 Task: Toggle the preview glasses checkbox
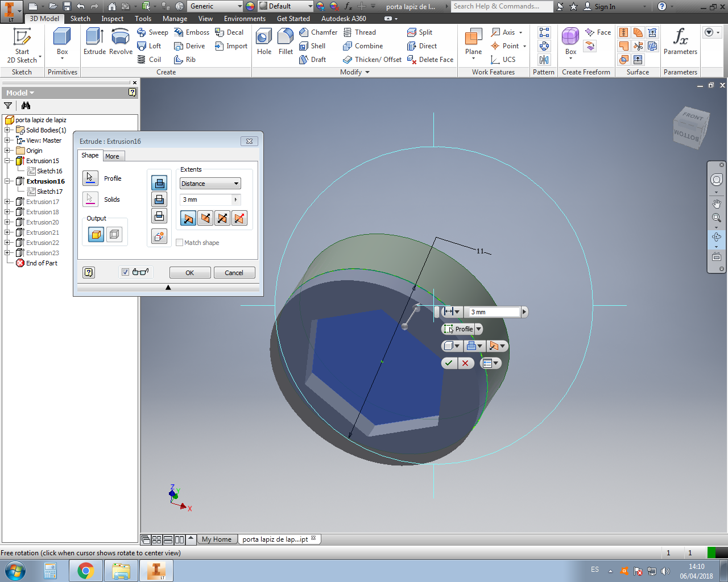126,272
